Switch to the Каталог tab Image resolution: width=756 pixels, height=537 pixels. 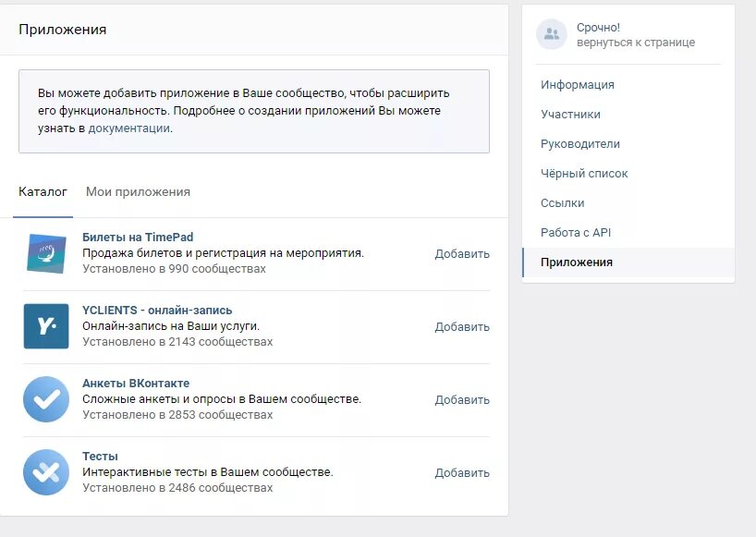tap(43, 192)
